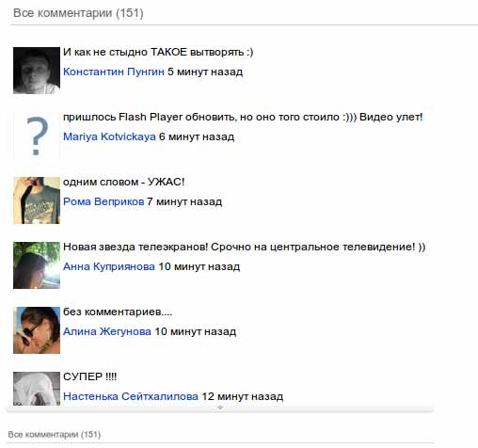Viewport: 478px width, 448px height.
Task: Click the "СУПЕР !!!!" comment text
Action: coord(89,376)
